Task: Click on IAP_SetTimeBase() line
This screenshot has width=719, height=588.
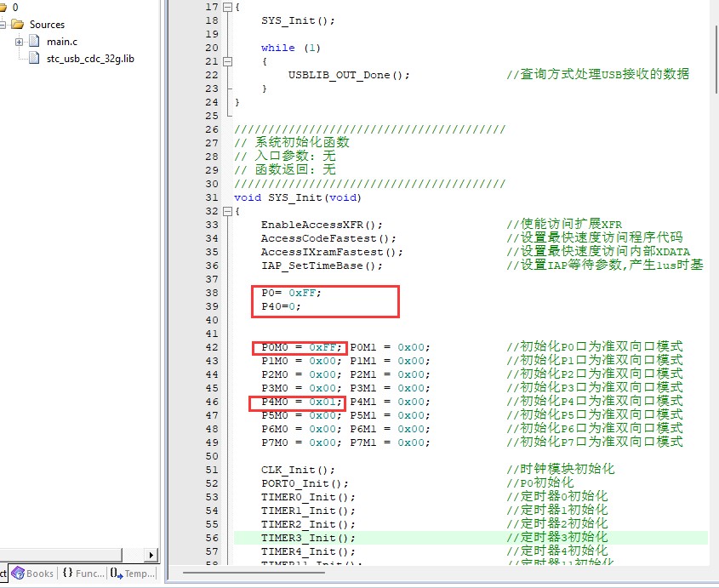Action: [x=322, y=265]
